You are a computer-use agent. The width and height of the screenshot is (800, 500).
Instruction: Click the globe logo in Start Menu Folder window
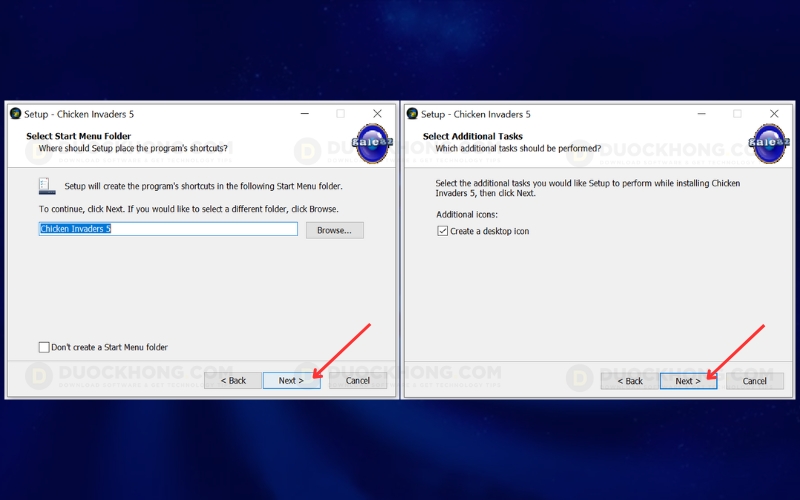[372, 143]
